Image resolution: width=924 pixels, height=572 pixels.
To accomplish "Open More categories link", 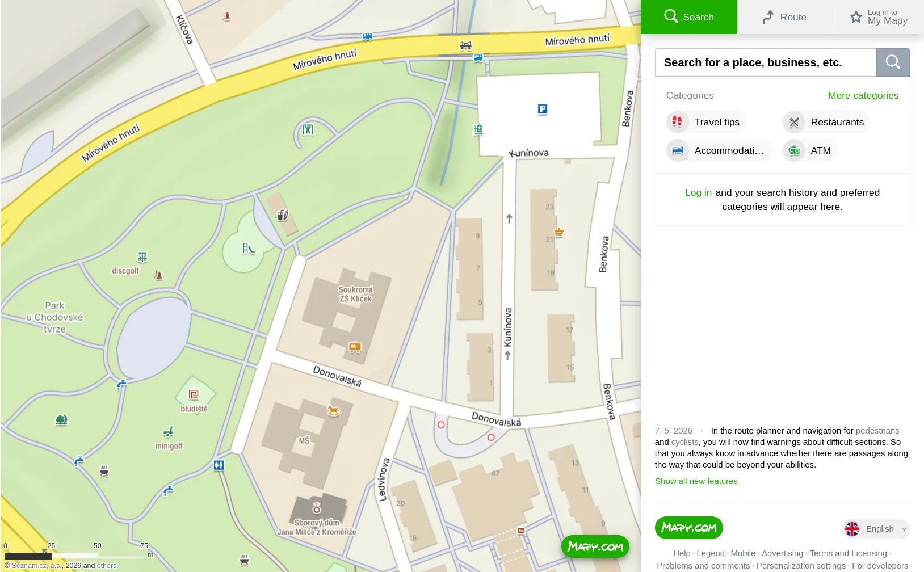I will pos(863,95).
